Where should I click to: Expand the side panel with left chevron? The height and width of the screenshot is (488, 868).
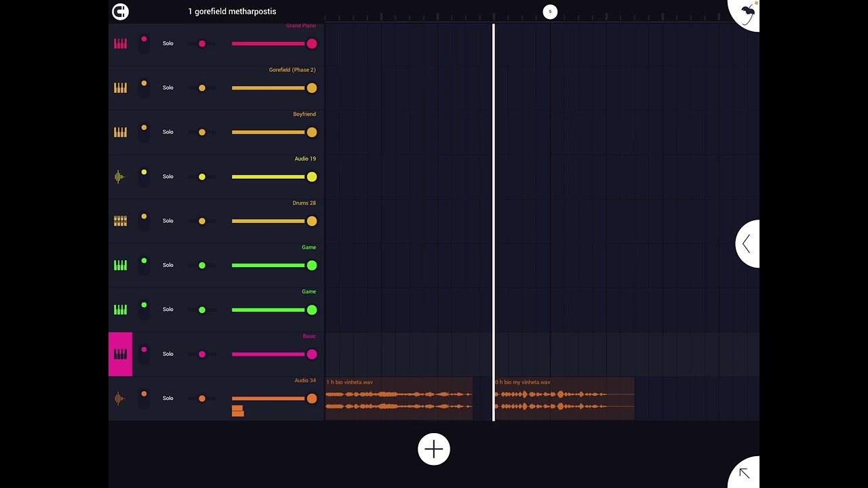click(x=747, y=244)
